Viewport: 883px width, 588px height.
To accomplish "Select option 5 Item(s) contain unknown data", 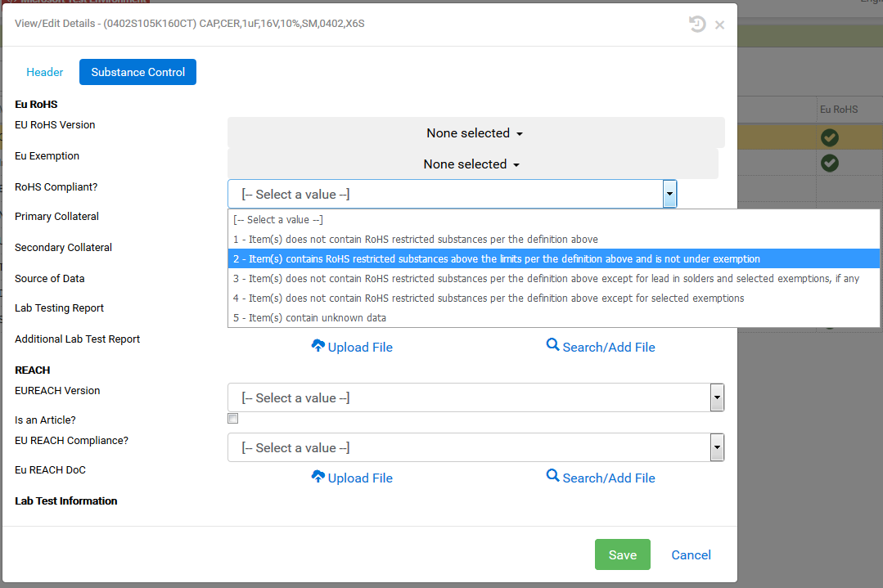I will (309, 318).
